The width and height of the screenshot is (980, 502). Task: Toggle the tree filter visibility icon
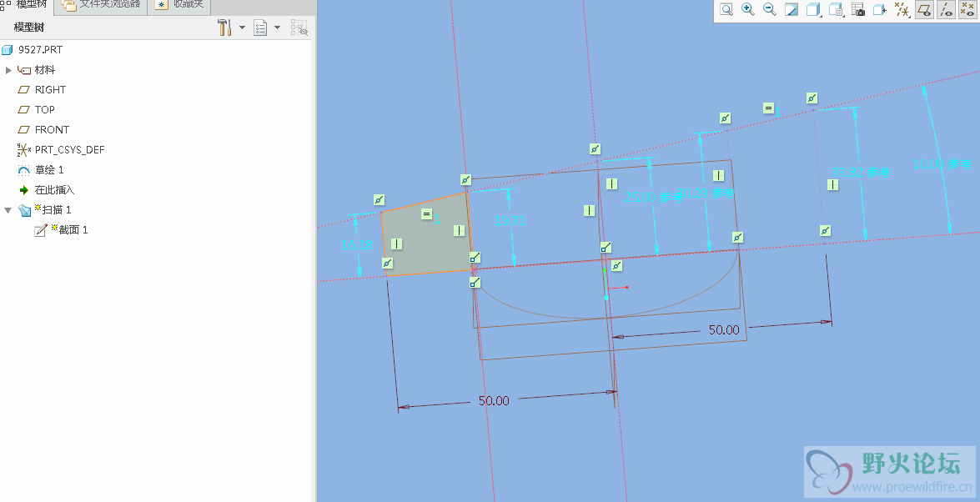click(x=299, y=28)
